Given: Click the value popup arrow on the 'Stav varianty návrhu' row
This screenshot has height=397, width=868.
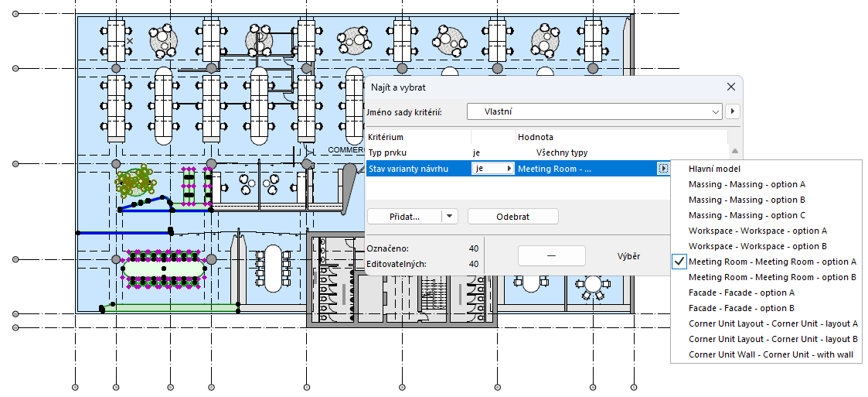Looking at the screenshot, I should pos(662,169).
